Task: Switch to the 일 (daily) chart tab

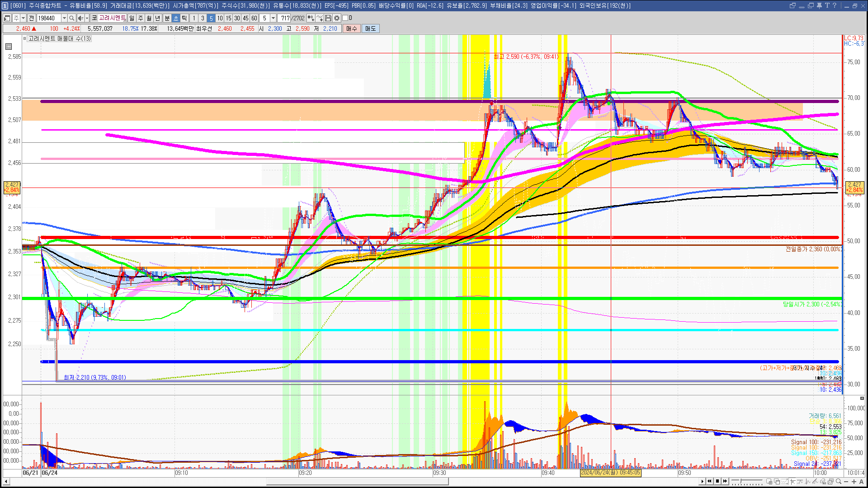Action: (132, 18)
